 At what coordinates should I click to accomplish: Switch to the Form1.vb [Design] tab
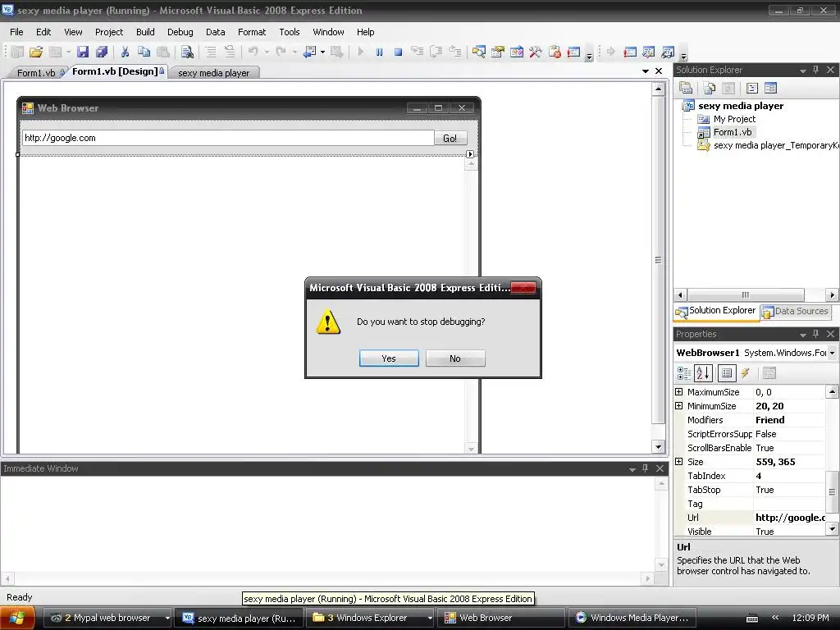[116, 72]
